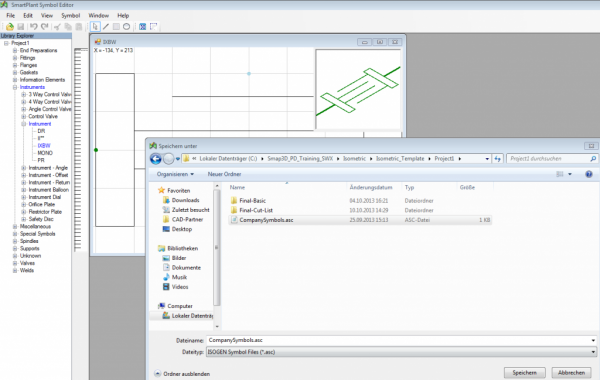The width and height of the screenshot is (600, 380).
Task: Open the View menu
Action: [x=47, y=16]
